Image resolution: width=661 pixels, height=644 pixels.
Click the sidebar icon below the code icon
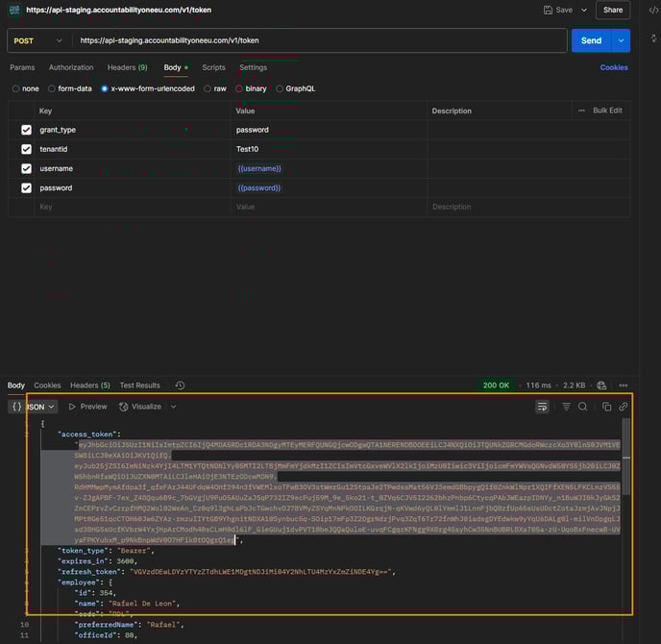[x=653, y=38]
